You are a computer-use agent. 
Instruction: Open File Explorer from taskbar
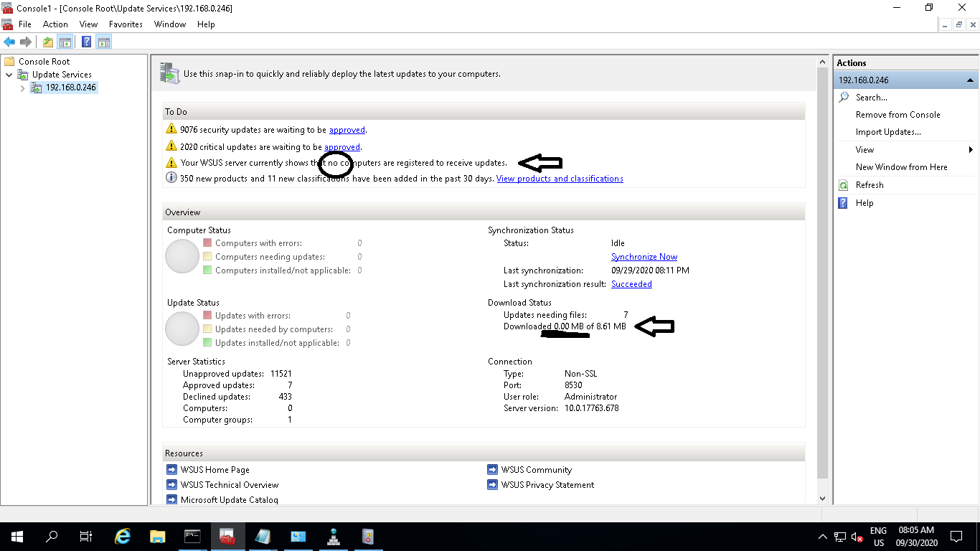click(x=158, y=537)
